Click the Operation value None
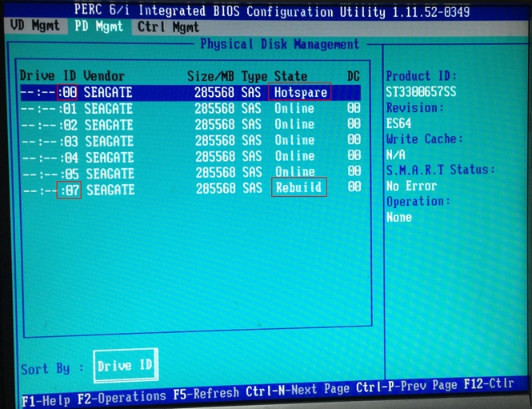Viewport: 532px width, 409px height. tap(399, 217)
